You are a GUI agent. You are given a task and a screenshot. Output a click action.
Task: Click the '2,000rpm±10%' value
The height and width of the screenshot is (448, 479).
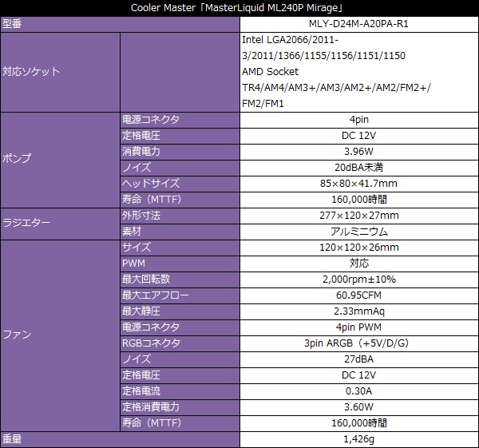point(359,280)
